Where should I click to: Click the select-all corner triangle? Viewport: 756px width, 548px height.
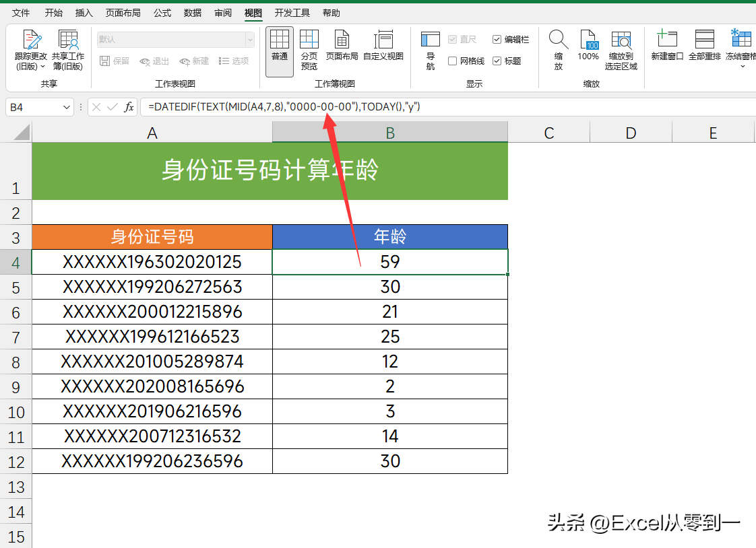22,132
